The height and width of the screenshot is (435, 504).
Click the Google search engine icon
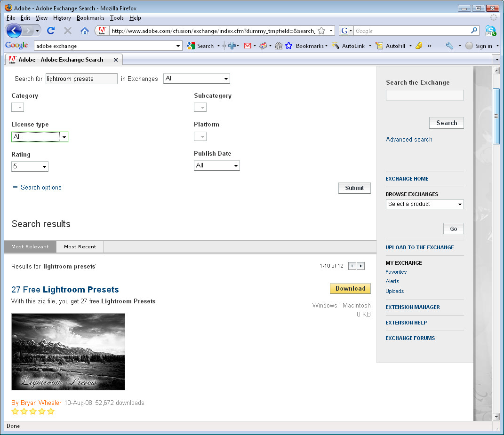tap(344, 31)
